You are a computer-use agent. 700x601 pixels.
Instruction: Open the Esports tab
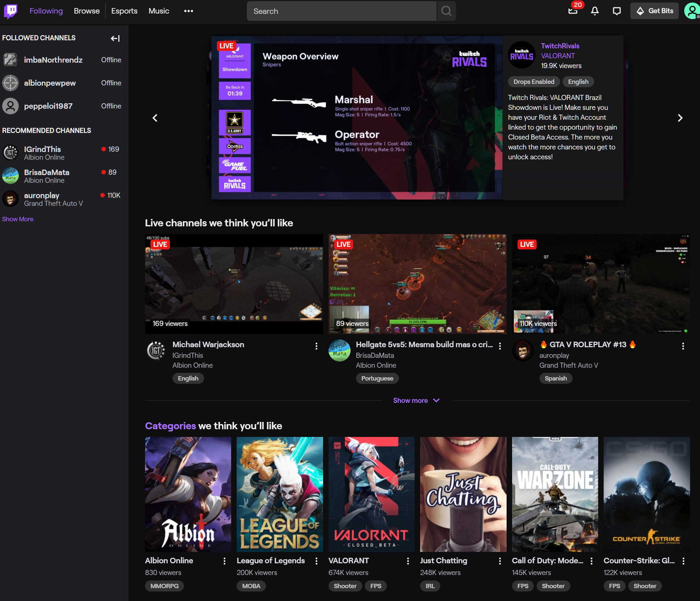click(124, 11)
